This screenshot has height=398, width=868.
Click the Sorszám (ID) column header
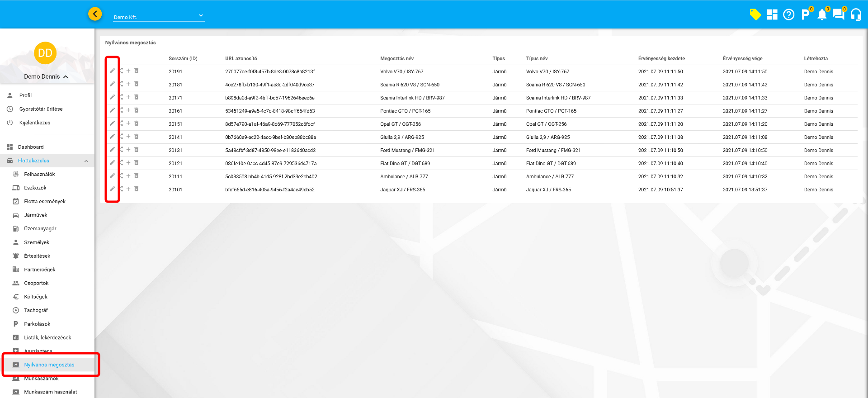click(x=183, y=58)
